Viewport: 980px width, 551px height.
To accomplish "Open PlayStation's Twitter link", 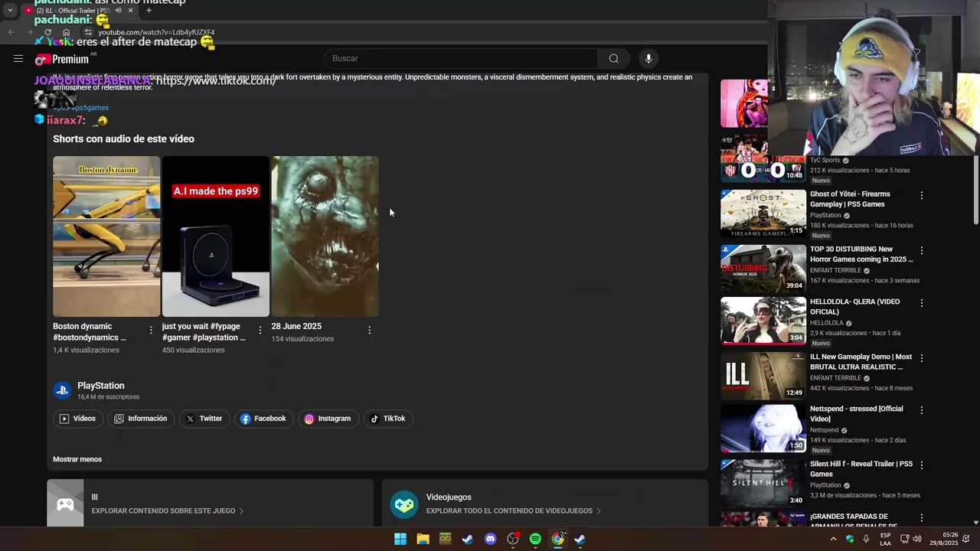I will (204, 419).
